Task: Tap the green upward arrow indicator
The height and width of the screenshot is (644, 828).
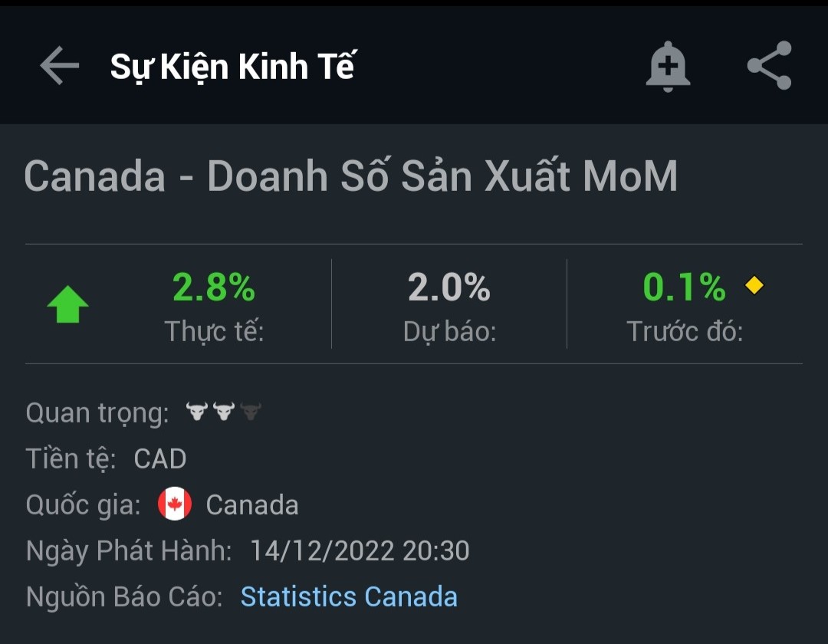Action: pos(67,303)
